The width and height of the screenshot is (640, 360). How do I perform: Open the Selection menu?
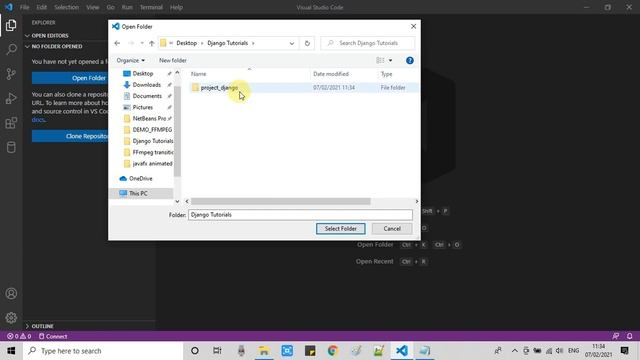[66, 7]
